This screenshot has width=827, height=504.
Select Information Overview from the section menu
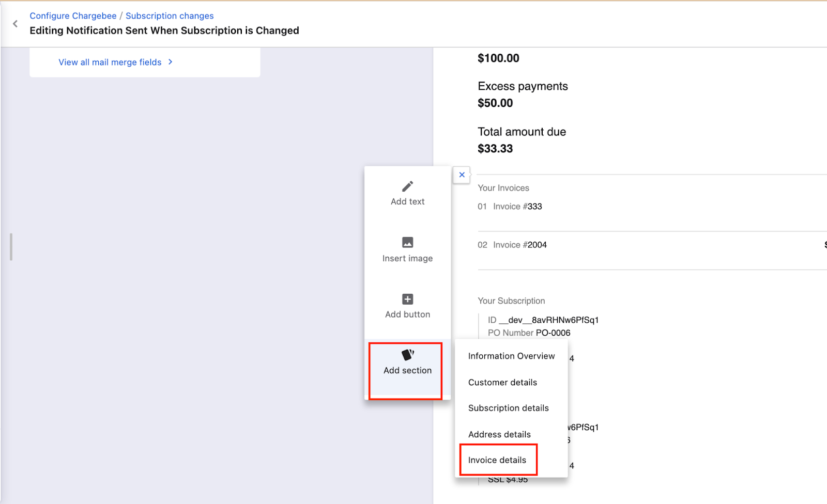point(511,356)
